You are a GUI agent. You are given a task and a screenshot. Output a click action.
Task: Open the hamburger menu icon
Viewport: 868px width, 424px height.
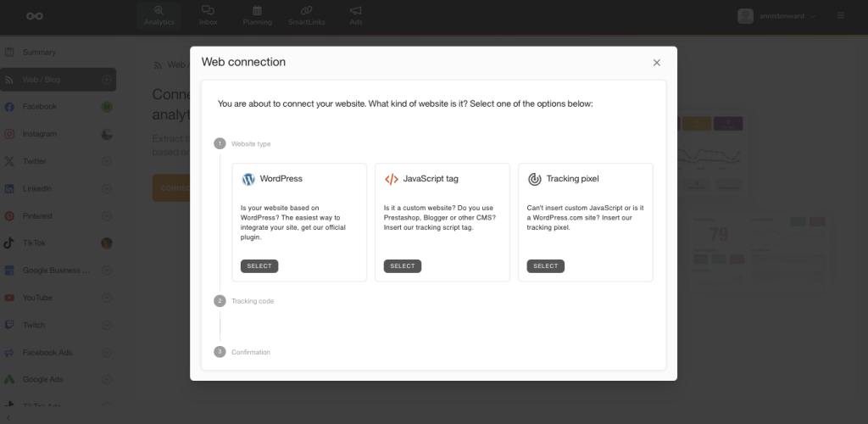point(841,15)
